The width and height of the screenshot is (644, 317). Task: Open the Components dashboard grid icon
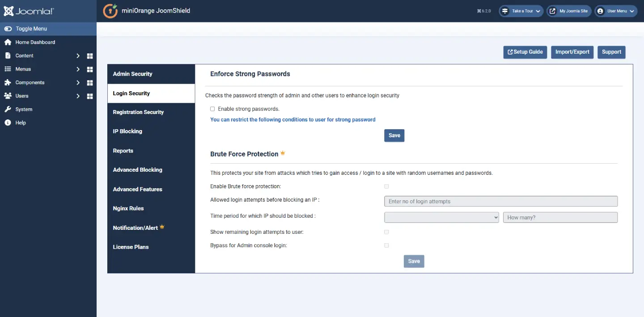coord(90,83)
